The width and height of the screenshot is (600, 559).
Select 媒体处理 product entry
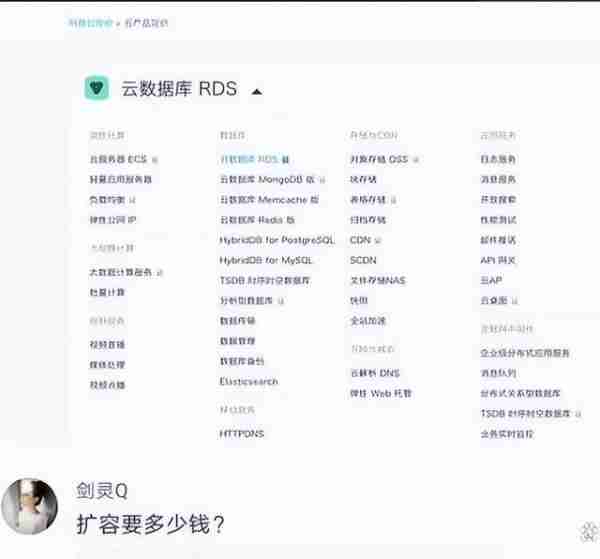(107, 365)
